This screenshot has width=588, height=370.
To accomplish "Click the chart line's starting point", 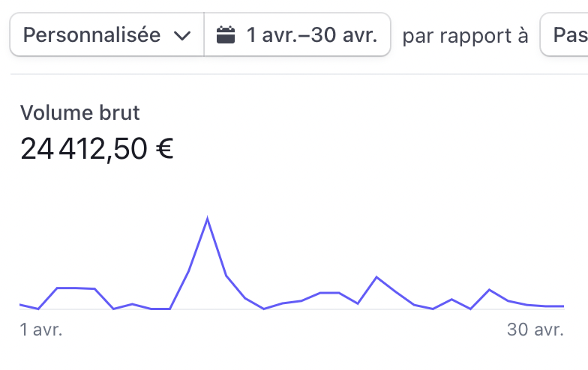I will [20, 305].
